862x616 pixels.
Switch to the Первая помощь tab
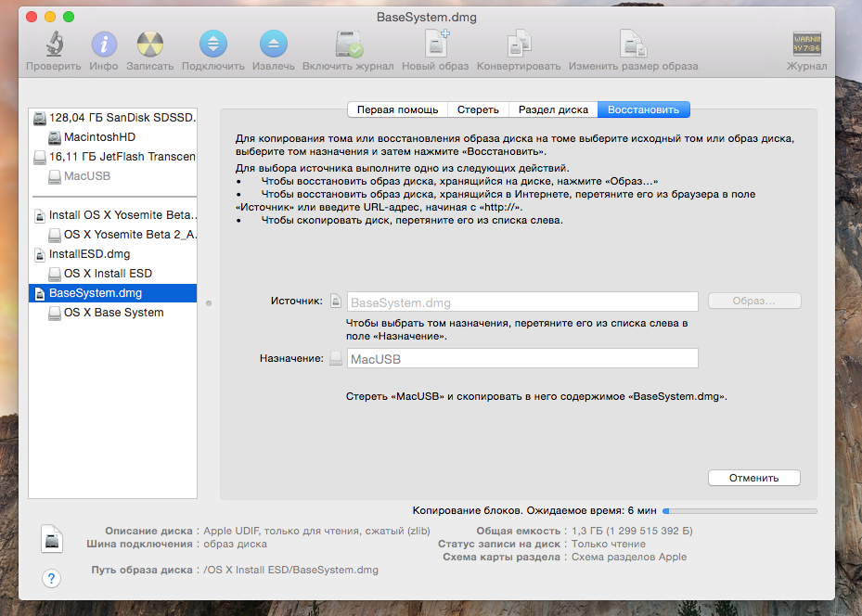(x=397, y=109)
